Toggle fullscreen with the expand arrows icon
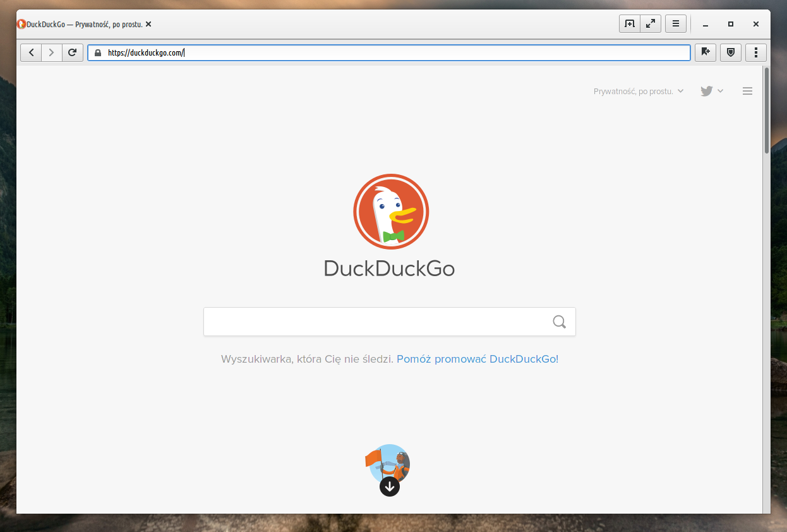Viewport: 787px width, 532px height. point(651,24)
